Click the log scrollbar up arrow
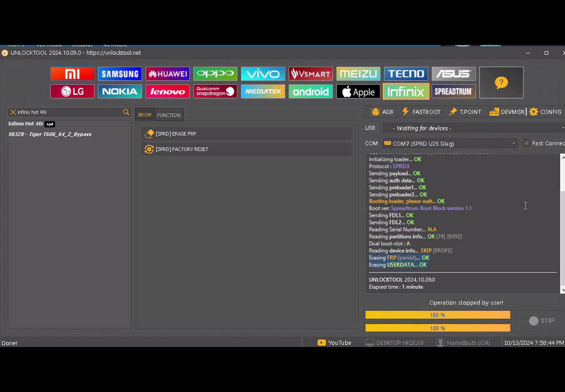The width and height of the screenshot is (565, 392). tap(563, 157)
